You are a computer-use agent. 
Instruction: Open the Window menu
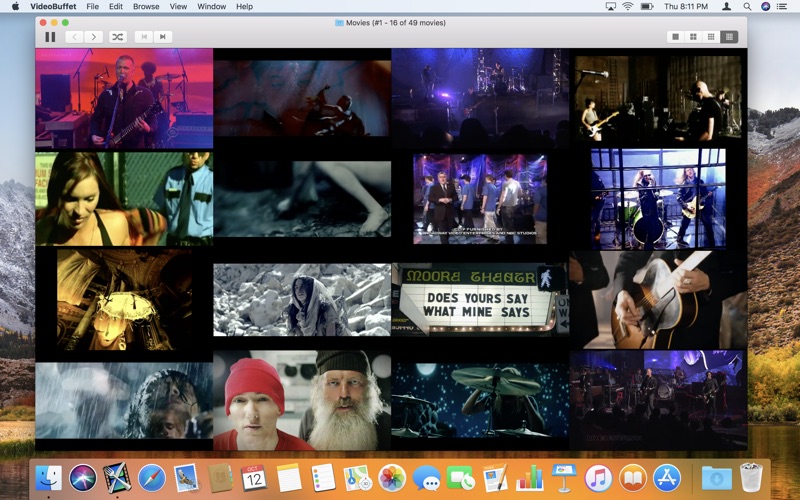pos(211,6)
